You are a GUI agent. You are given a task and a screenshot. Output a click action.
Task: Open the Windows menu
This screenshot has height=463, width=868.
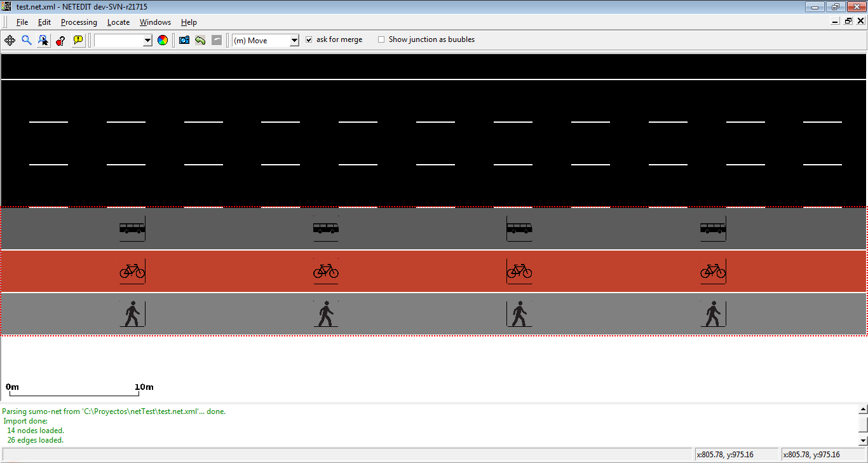tap(155, 22)
